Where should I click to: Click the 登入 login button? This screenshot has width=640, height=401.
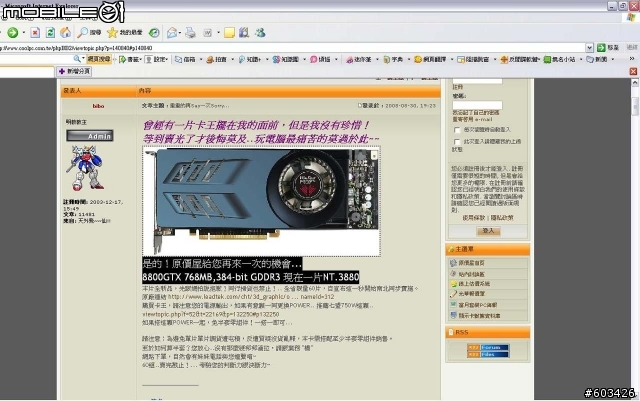(488, 231)
